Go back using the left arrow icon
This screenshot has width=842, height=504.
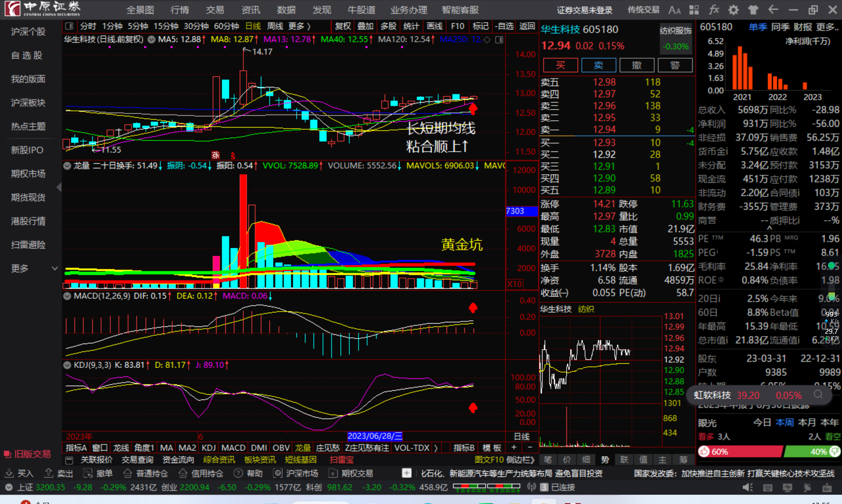[x=773, y=10]
